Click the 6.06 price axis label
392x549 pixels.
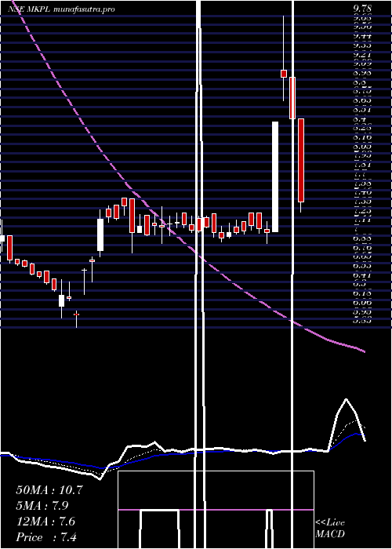pos(362,302)
